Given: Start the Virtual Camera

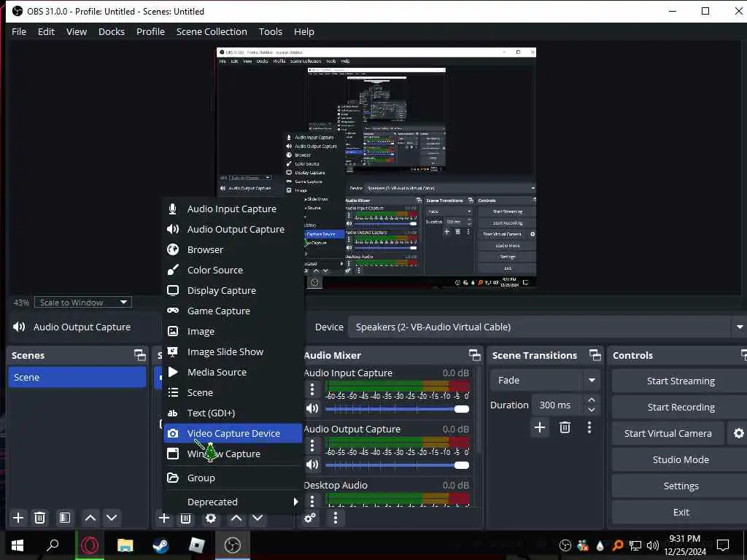Looking at the screenshot, I should (668, 433).
